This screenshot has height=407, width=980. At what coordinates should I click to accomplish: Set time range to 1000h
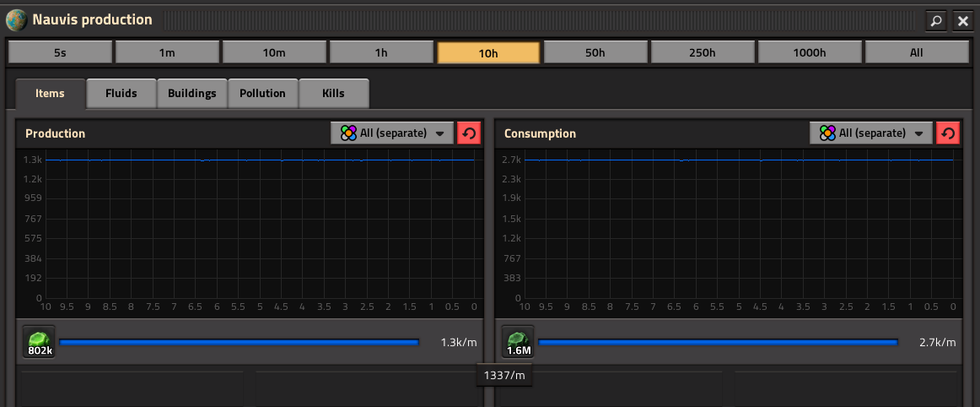point(810,52)
